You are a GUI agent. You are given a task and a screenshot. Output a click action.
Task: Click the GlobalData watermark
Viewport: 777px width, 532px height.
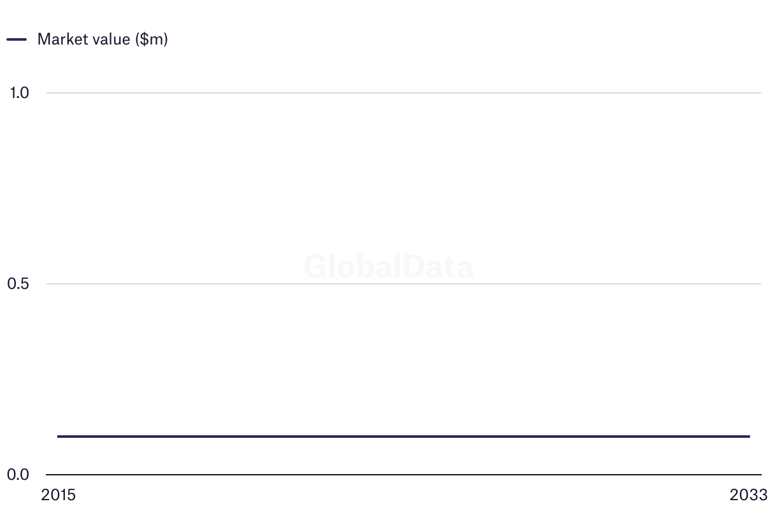point(388,267)
